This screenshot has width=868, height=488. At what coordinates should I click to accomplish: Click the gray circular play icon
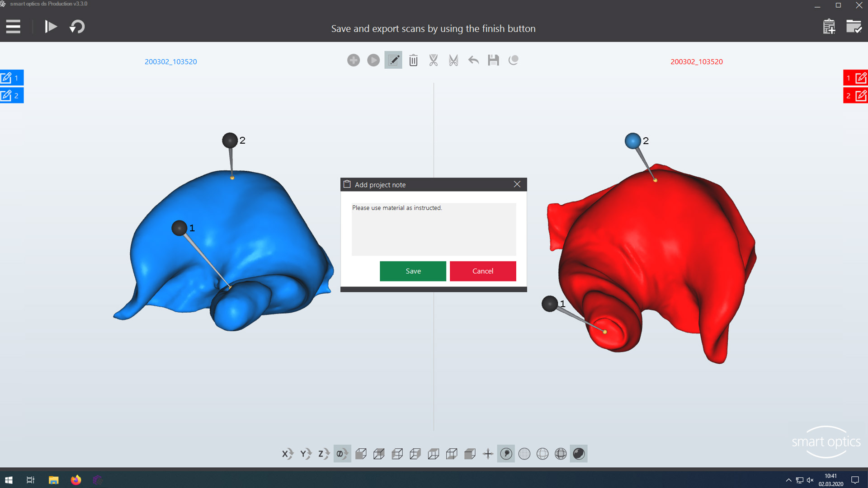pyautogui.click(x=373, y=60)
